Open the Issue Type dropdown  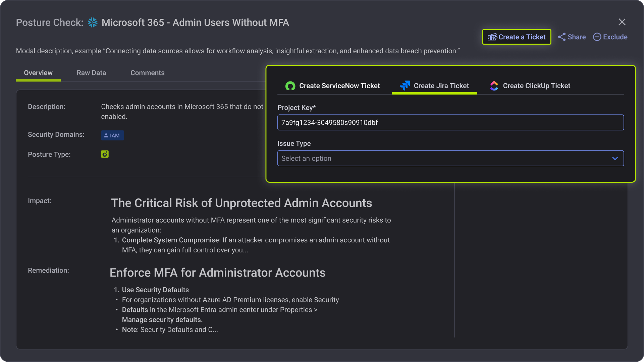click(x=450, y=158)
